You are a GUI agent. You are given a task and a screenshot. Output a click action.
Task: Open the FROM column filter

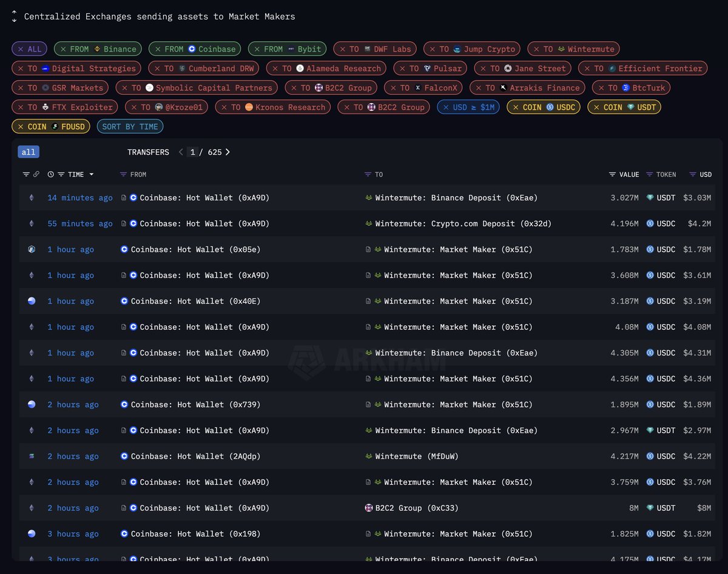[x=124, y=175]
